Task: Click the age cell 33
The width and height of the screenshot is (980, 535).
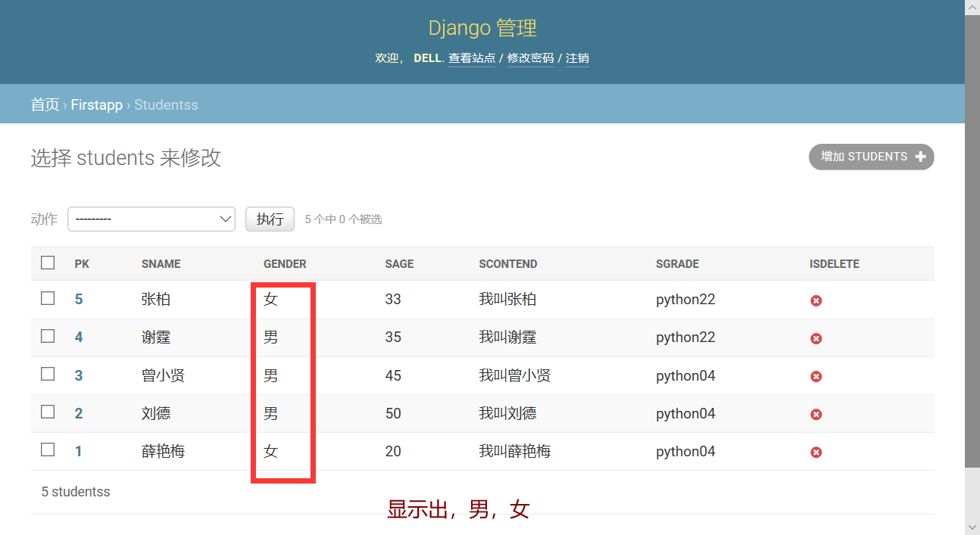Action: pyautogui.click(x=393, y=300)
